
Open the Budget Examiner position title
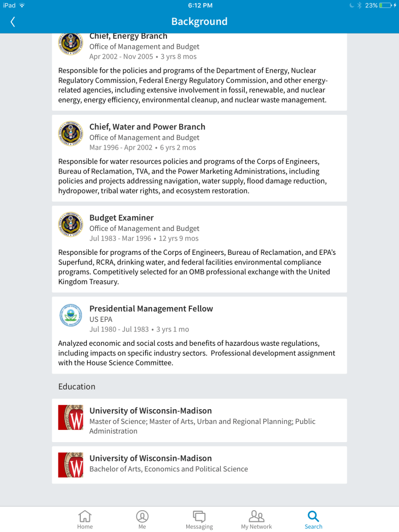(x=121, y=218)
